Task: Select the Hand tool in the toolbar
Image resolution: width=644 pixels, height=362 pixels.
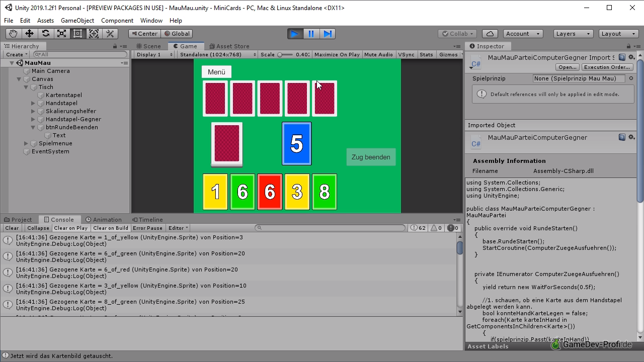Action: tap(14, 34)
